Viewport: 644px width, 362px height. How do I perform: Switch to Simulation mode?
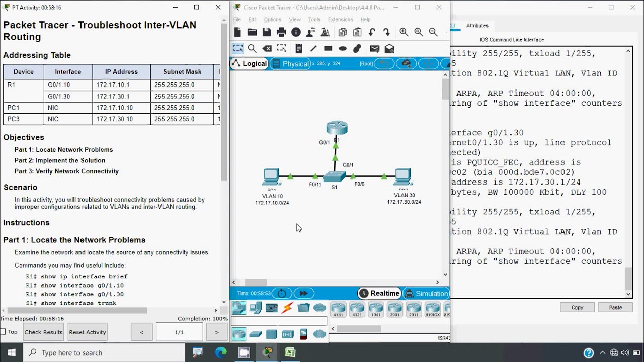(x=426, y=293)
